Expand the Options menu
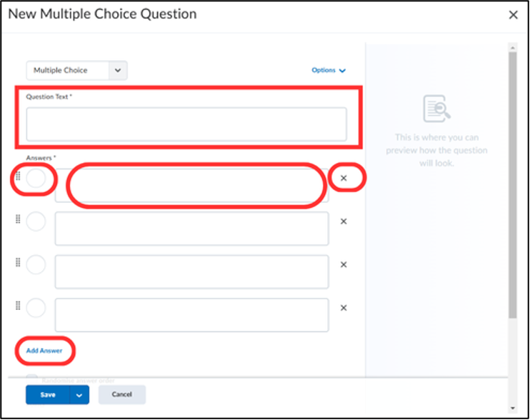The height and width of the screenshot is (420, 530). pyautogui.click(x=328, y=70)
